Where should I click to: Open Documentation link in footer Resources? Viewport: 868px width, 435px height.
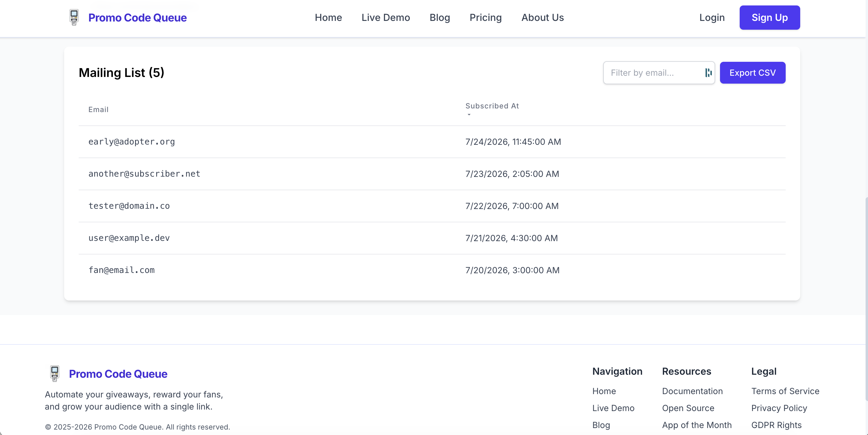692,391
